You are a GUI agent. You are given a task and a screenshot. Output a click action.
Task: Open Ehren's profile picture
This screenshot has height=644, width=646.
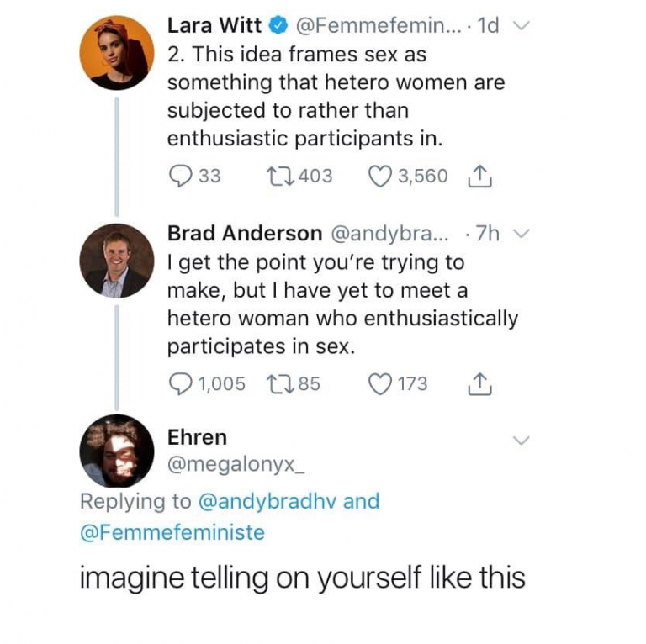click(x=117, y=451)
